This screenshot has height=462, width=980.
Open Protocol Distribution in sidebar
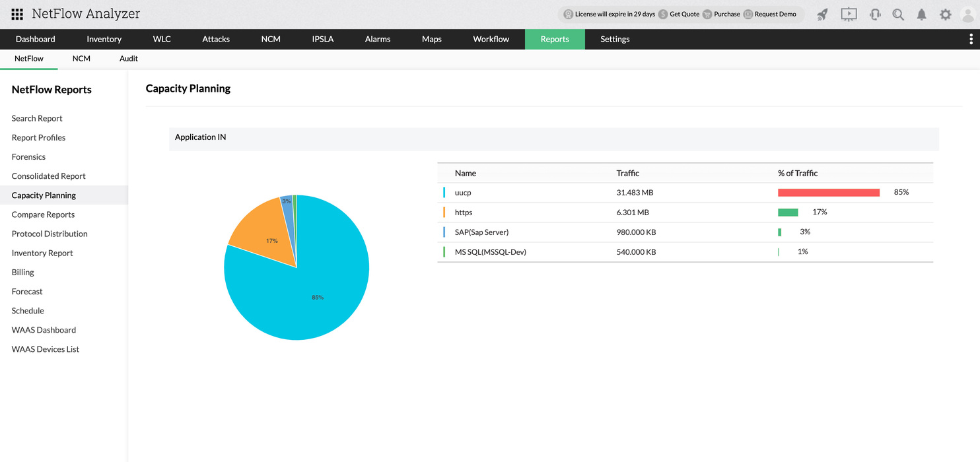point(50,234)
